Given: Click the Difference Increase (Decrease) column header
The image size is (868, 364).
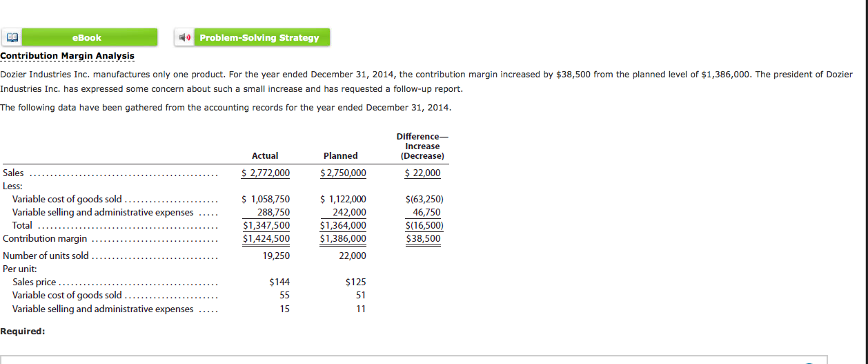Looking at the screenshot, I should [422, 146].
